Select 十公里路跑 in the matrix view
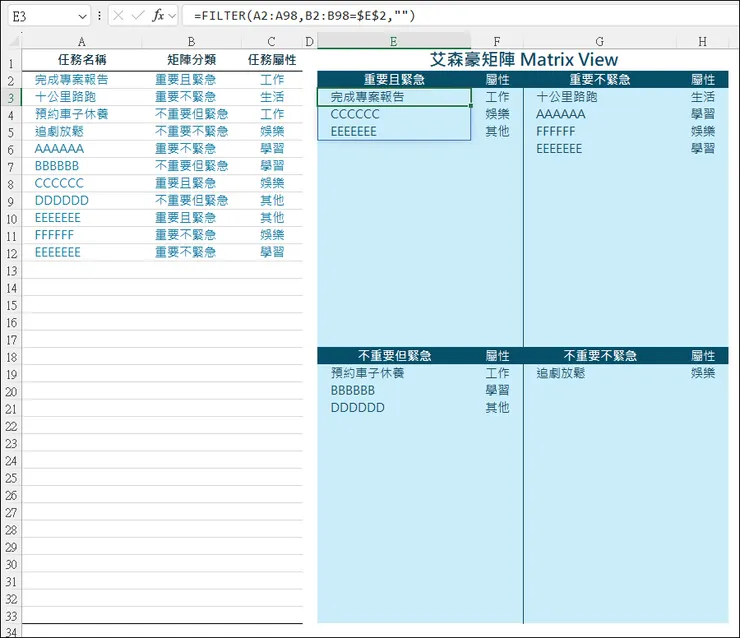 [599, 97]
